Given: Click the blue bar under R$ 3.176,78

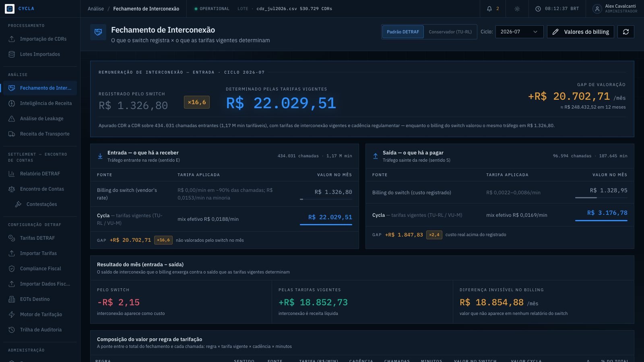Looking at the screenshot, I should pyautogui.click(x=601, y=220).
